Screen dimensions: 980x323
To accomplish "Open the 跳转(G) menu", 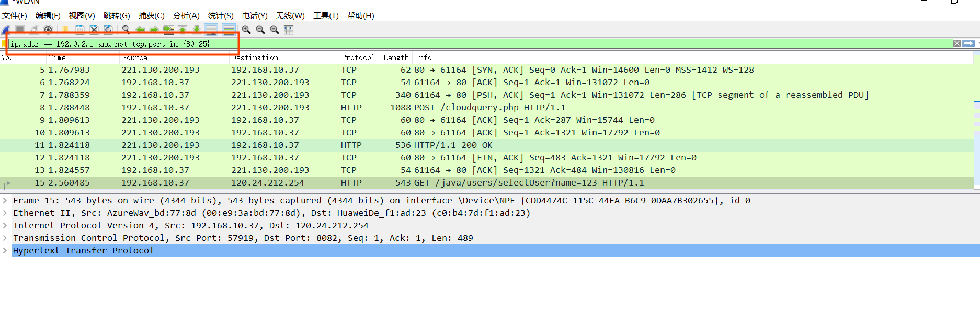I will tap(117, 16).
